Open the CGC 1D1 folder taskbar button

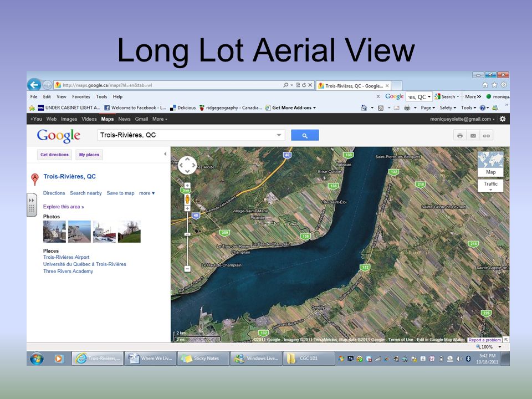(309, 359)
